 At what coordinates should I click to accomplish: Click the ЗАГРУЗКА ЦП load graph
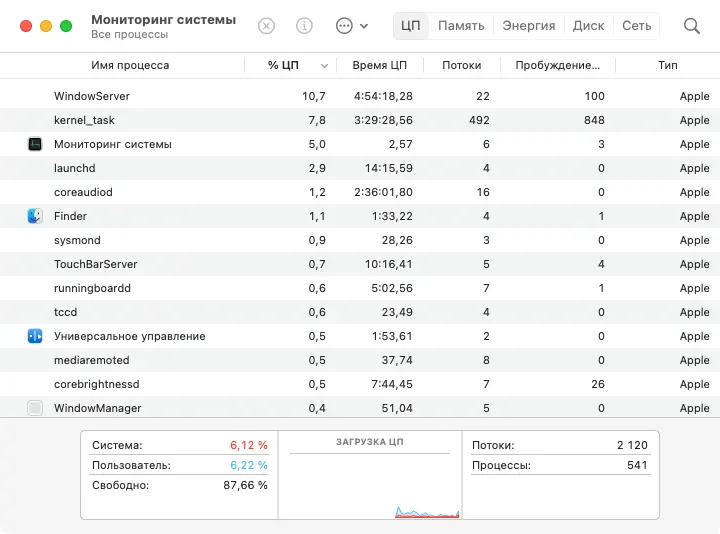coord(370,487)
